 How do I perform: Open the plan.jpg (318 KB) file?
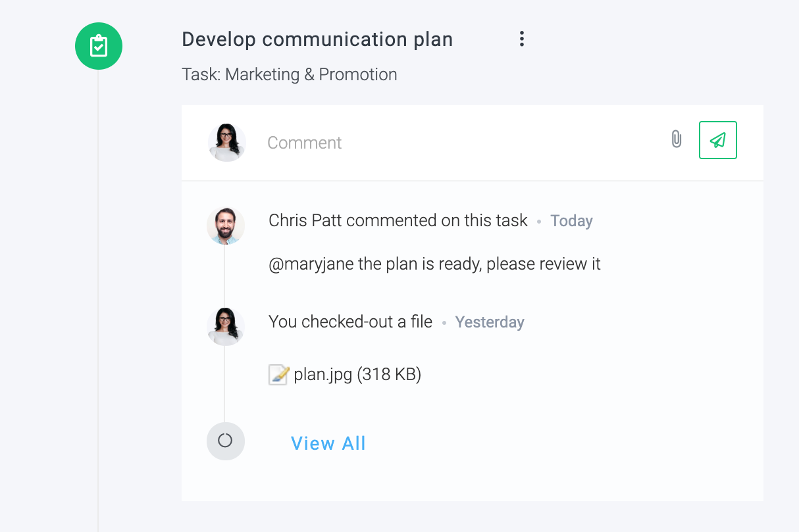tap(357, 375)
